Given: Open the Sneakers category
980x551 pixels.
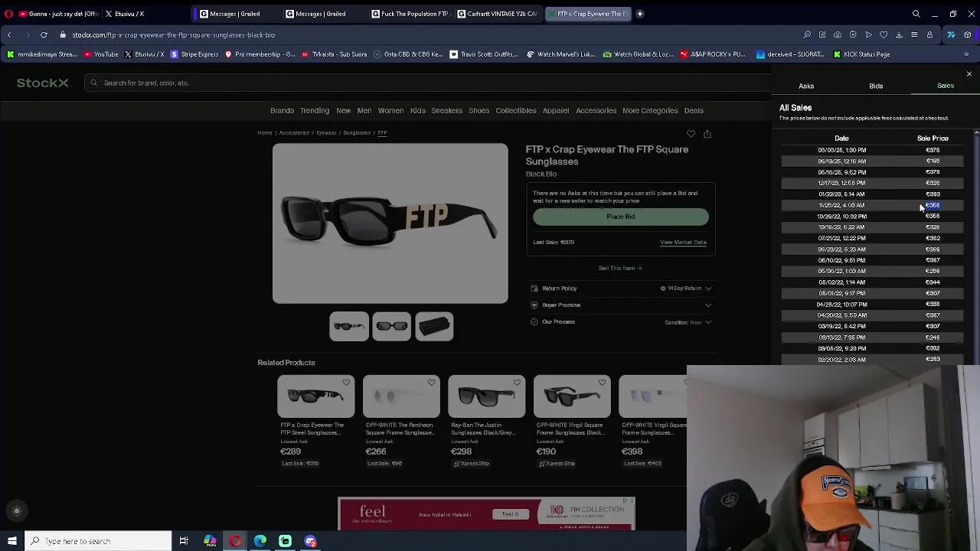Looking at the screenshot, I should tap(446, 110).
